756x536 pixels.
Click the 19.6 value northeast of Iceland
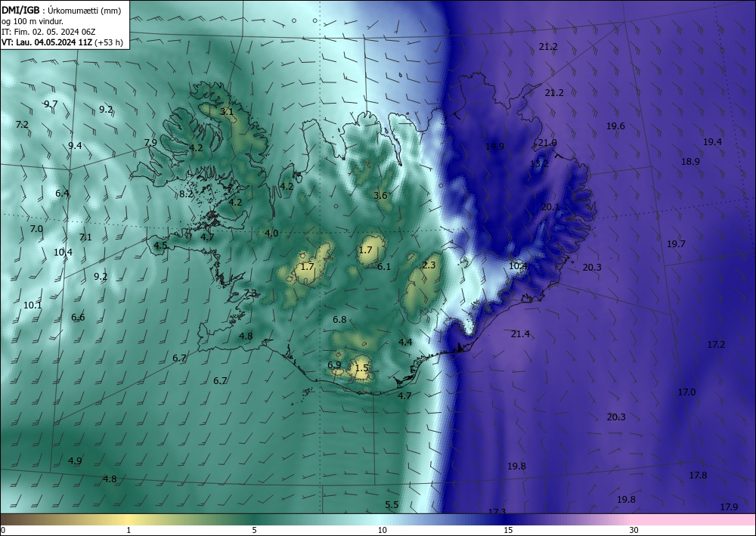615,126
